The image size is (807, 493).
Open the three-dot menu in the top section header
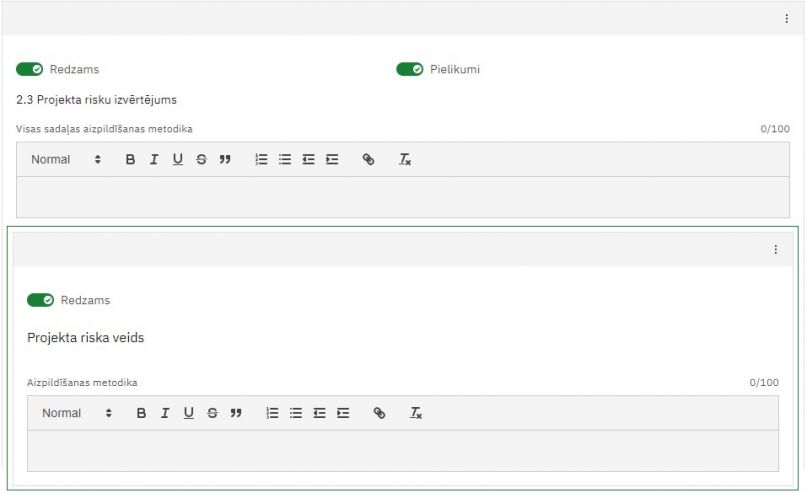tap(786, 19)
